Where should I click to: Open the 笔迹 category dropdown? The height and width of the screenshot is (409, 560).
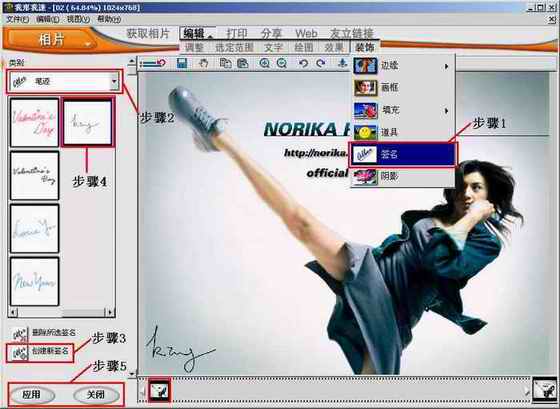114,81
